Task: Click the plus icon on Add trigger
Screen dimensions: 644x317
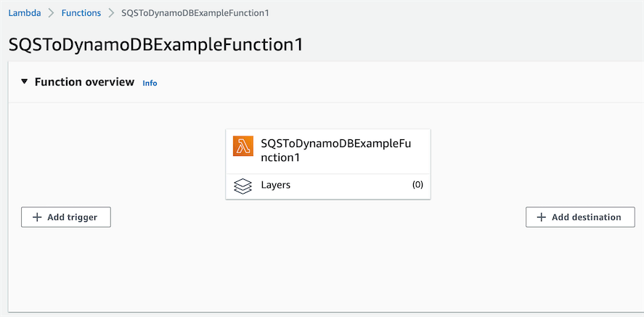Action: click(37, 217)
